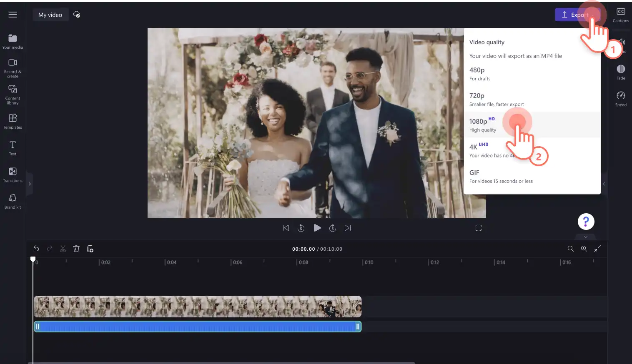632x364 pixels.
Task: Select 720p smaller file quality
Action: click(532, 99)
